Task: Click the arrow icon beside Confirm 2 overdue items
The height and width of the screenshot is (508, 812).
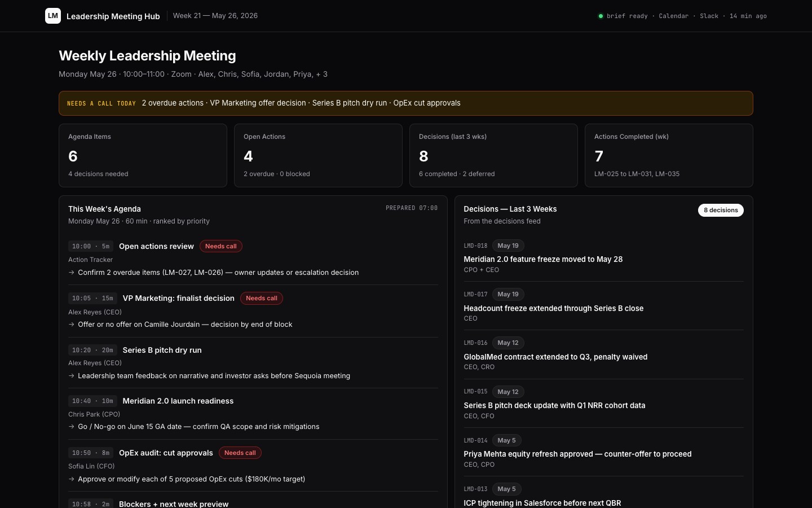Action: pyautogui.click(x=72, y=273)
